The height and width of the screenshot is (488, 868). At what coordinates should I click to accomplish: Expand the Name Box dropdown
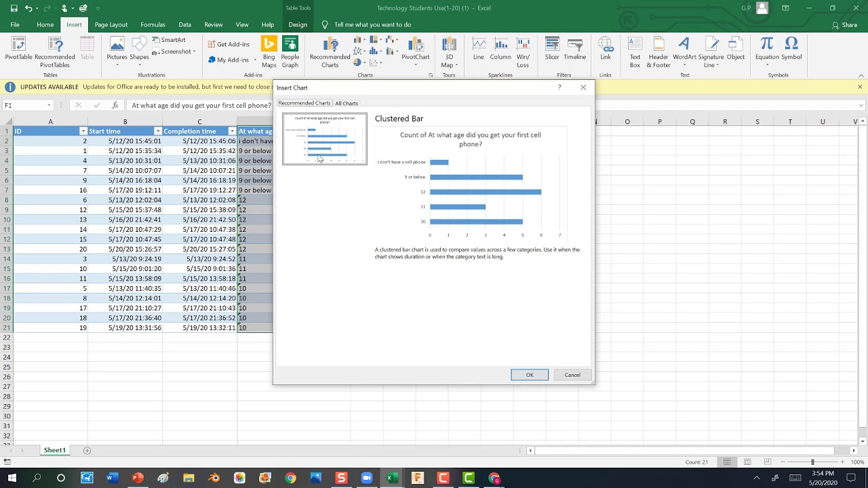tap(49, 105)
